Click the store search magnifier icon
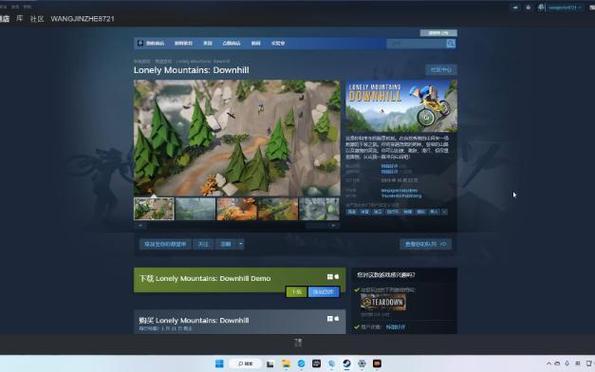 pyautogui.click(x=451, y=44)
